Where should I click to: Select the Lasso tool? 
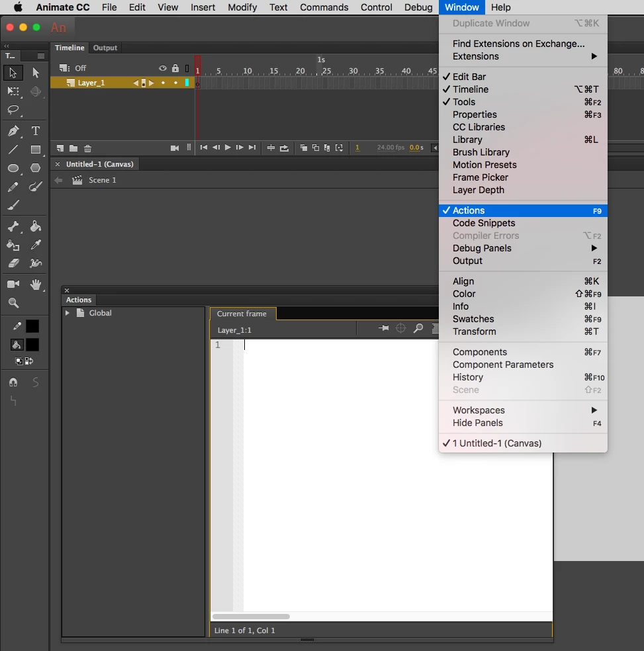[x=13, y=110]
